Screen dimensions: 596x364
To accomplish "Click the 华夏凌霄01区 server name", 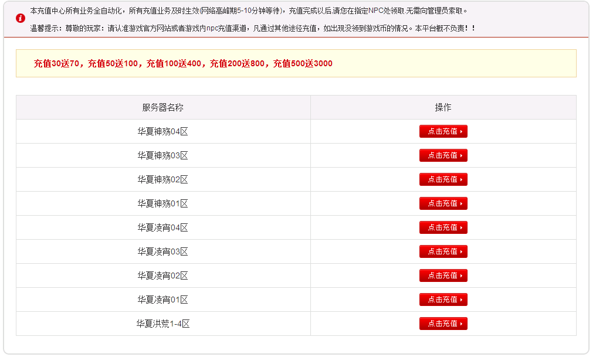I will click(x=162, y=300).
